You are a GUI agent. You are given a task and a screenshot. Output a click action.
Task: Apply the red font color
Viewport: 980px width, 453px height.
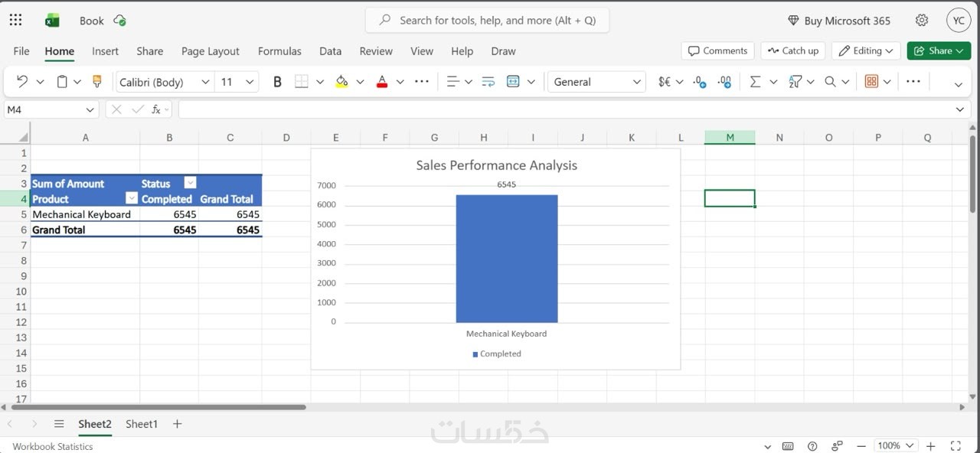(382, 82)
